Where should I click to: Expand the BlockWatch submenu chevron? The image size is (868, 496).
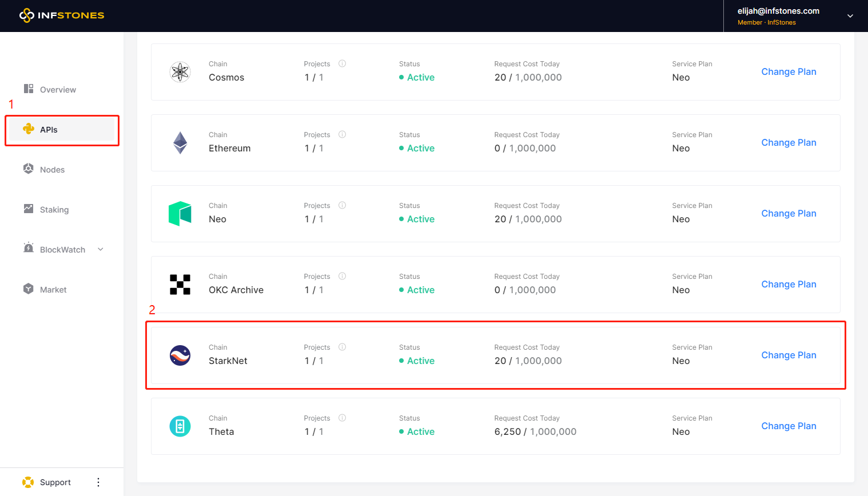point(101,249)
